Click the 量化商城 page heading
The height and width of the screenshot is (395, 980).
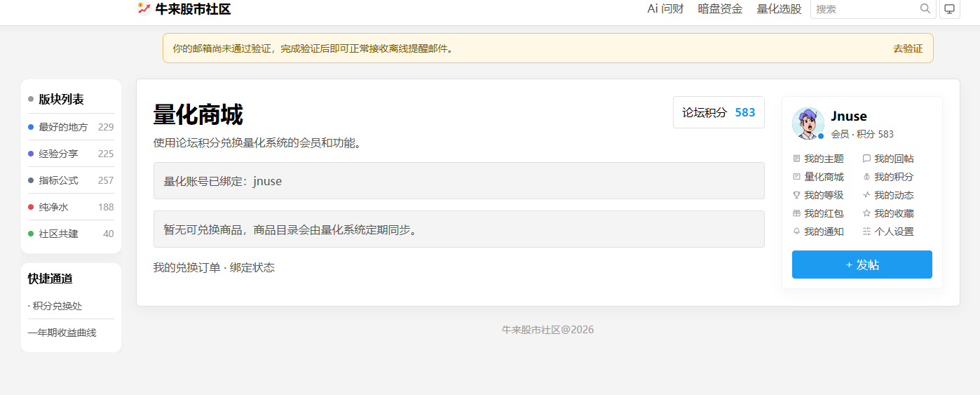coord(198,115)
